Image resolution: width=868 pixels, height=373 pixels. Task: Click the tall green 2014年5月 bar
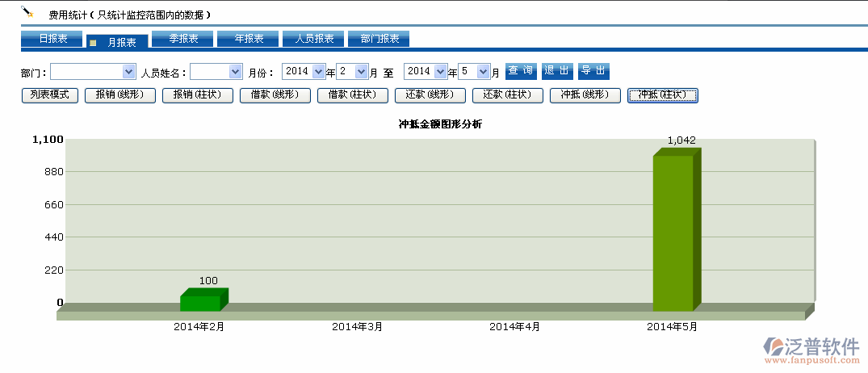click(x=673, y=233)
